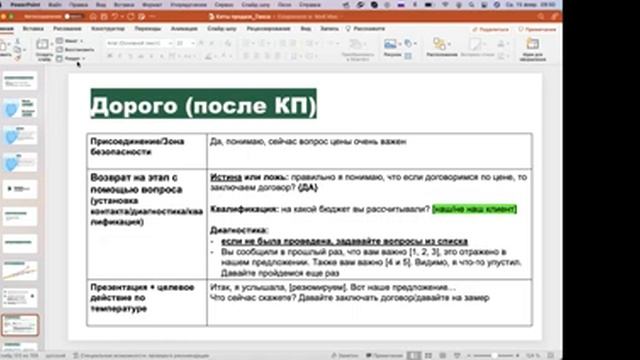Open the quick access customize ellipsis

pyautogui.click(x=152, y=17)
